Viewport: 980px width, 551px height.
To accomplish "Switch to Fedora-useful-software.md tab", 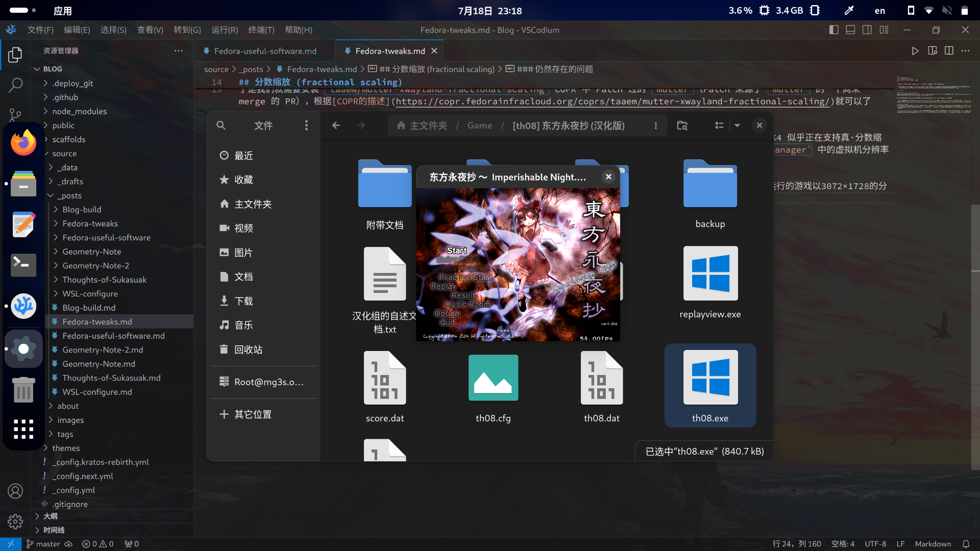I will point(264,51).
